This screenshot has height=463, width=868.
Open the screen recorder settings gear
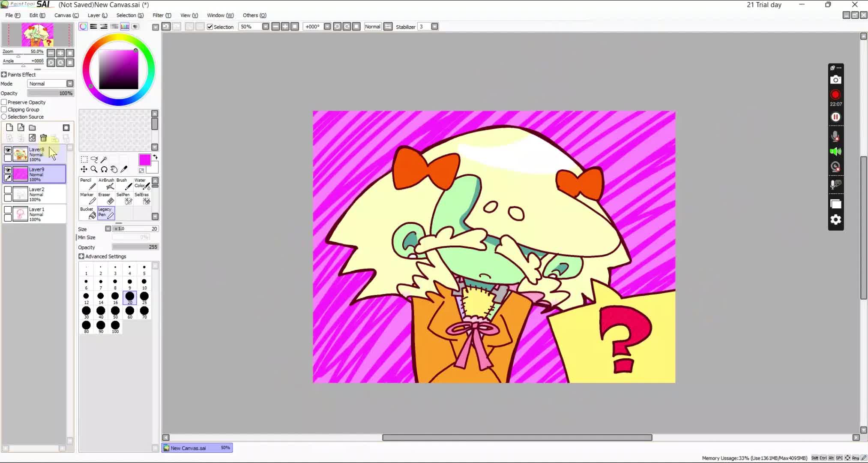[x=835, y=220]
